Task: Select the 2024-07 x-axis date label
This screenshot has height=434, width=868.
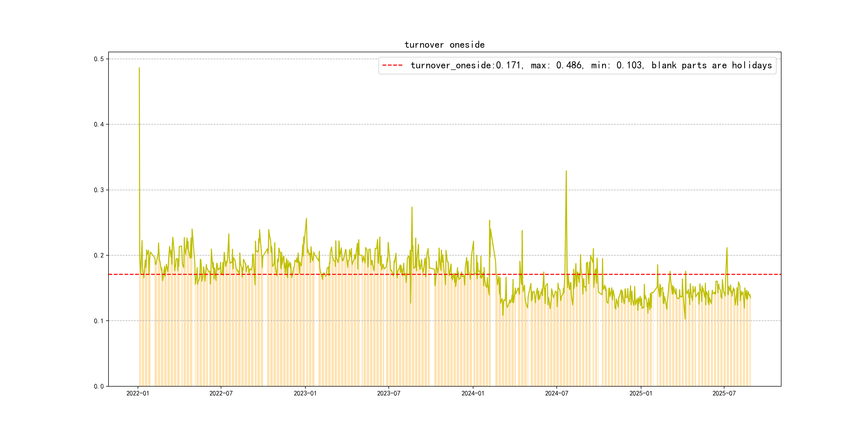Action: tap(556, 393)
